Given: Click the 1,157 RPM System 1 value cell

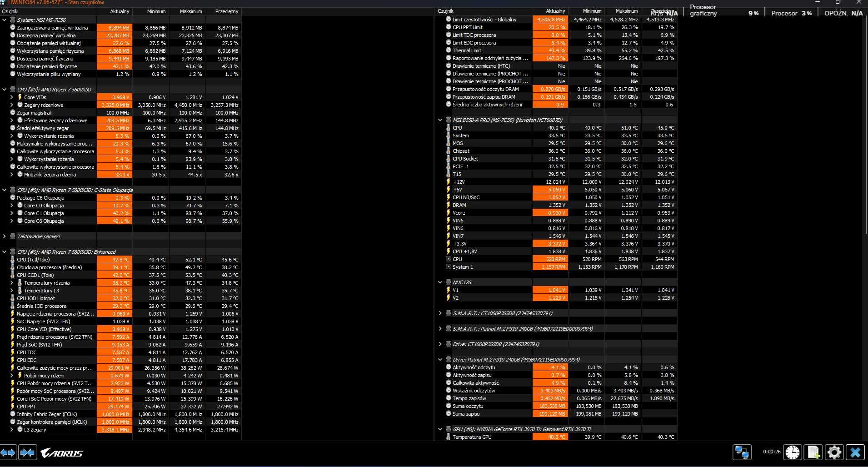Looking at the screenshot, I should point(550,267).
